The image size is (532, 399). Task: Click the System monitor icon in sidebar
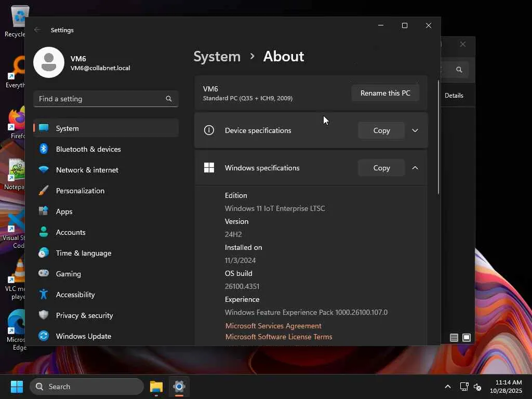pyautogui.click(x=44, y=128)
